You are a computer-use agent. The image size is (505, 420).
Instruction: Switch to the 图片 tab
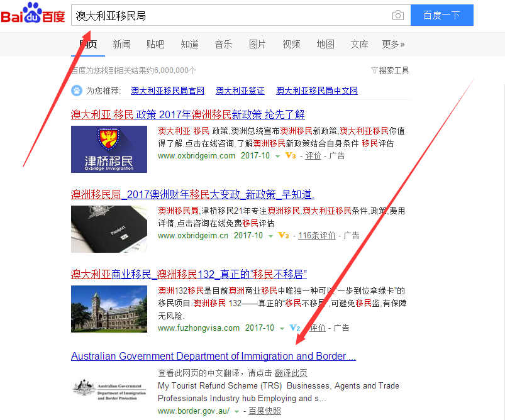pos(257,44)
